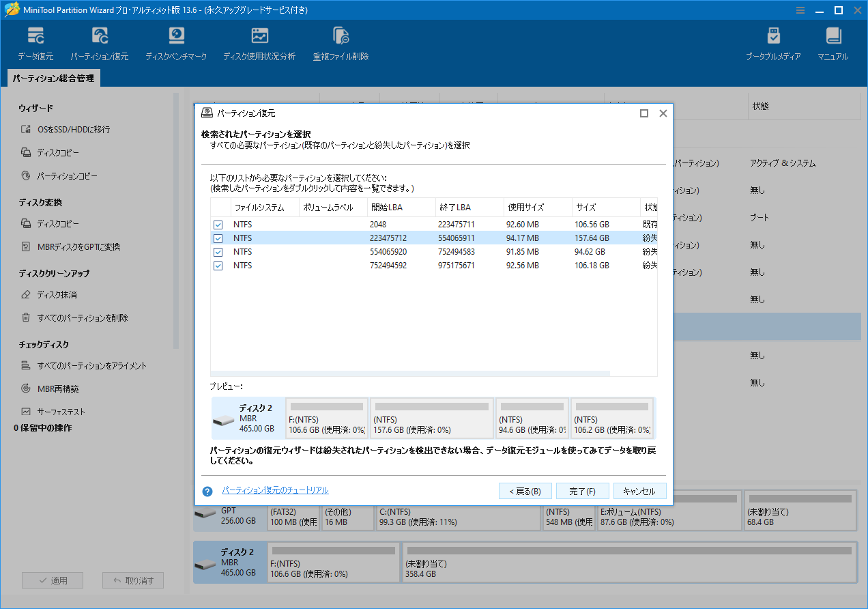The image size is (868, 609).
Task: Open ディスク使用状況分析 from the toolbar
Action: click(x=259, y=44)
